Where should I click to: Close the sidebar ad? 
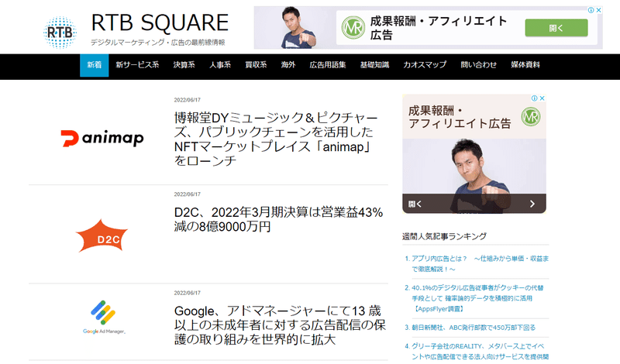542,98
